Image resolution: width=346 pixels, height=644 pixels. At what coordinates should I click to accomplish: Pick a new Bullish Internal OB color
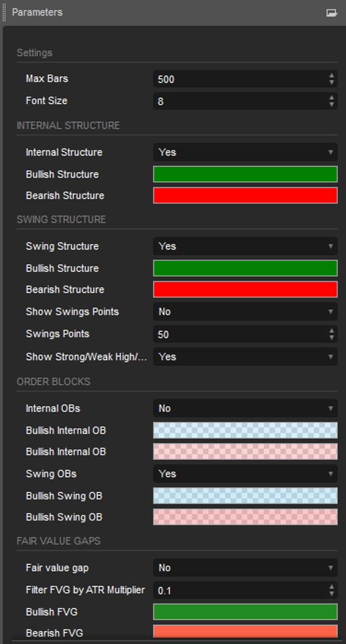[245, 430]
